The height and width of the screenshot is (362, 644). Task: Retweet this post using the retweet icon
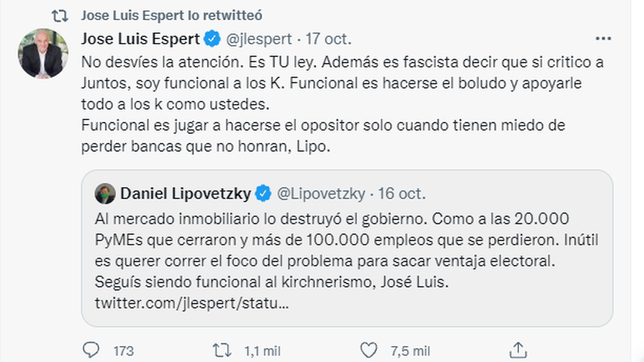click(220, 350)
